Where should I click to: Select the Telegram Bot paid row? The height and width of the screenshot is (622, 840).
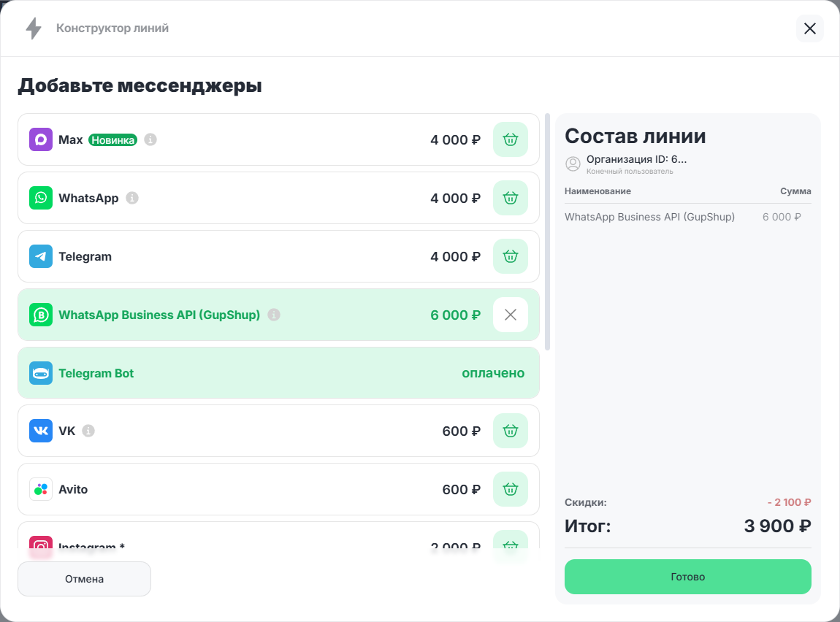(x=278, y=373)
